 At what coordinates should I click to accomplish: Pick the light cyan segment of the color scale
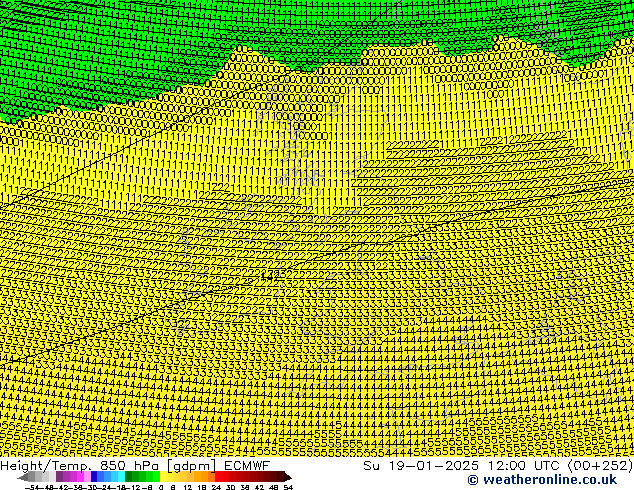point(121,477)
